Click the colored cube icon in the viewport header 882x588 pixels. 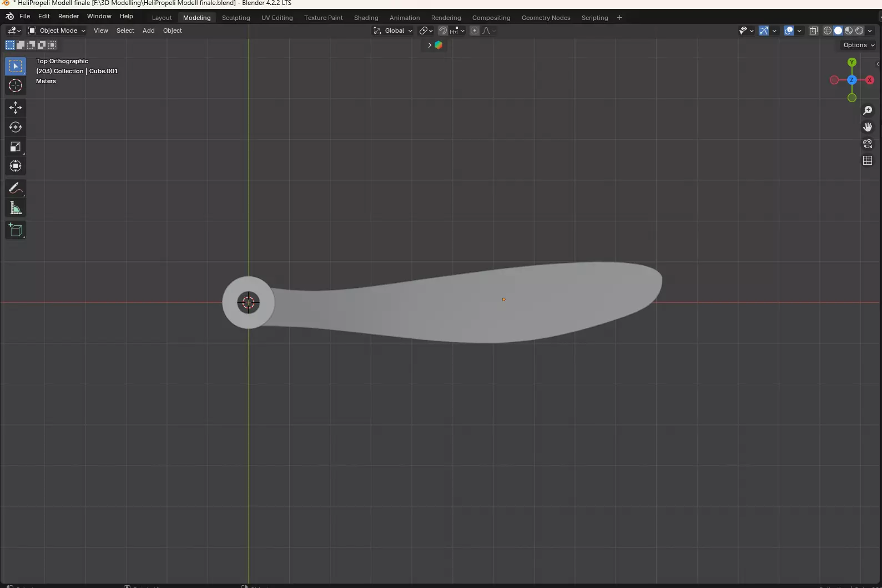(439, 45)
